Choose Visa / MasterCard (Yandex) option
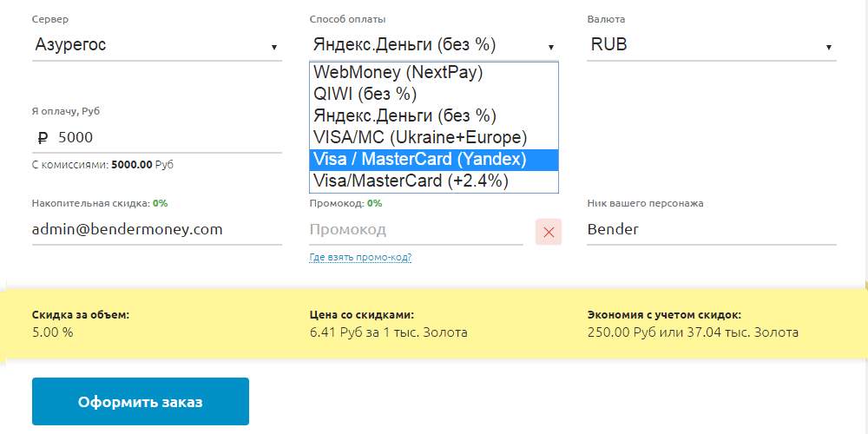The image size is (868, 434). click(x=420, y=160)
